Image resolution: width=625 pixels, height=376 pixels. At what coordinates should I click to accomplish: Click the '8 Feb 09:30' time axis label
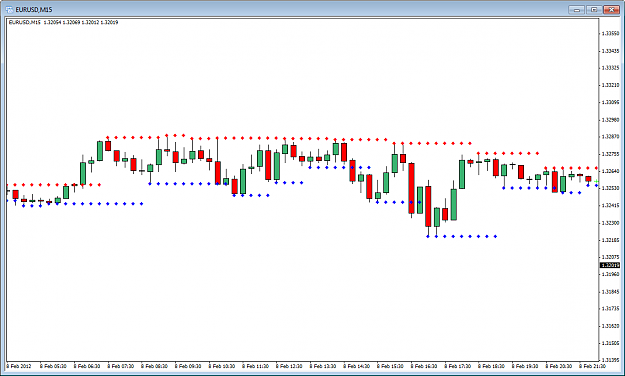[188, 366]
